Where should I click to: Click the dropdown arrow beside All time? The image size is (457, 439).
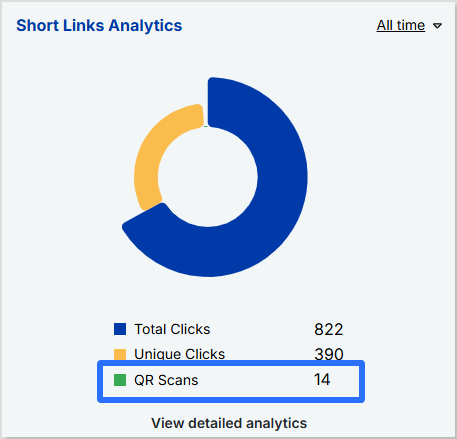(x=437, y=26)
